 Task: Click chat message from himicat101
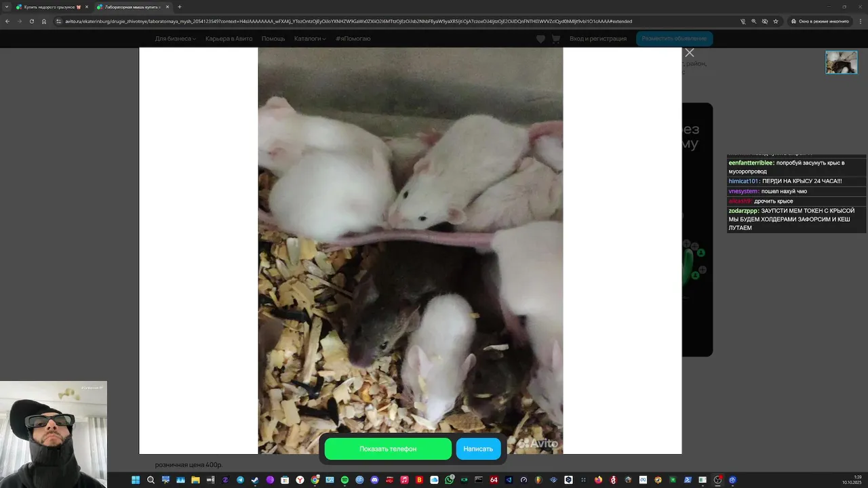coord(796,182)
